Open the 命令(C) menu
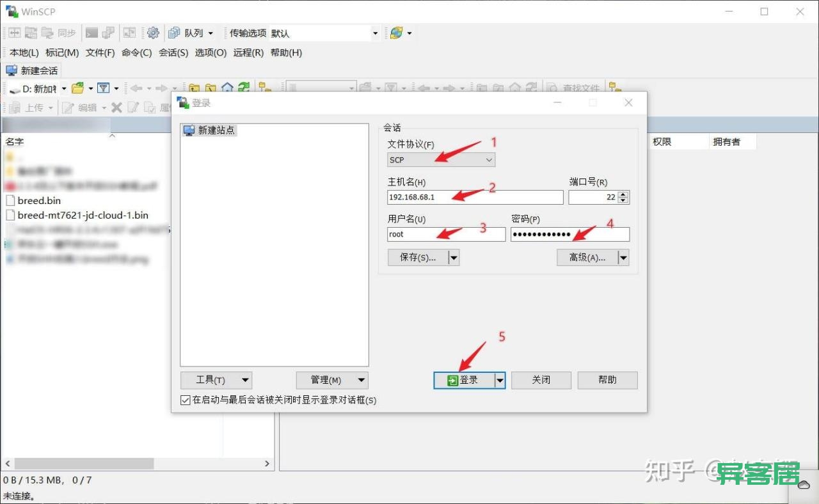This screenshot has width=819, height=504. [137, 52]
